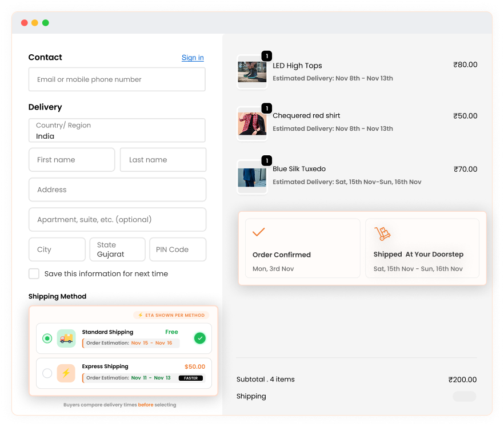Click the Email or mobile phone number field

117,79
